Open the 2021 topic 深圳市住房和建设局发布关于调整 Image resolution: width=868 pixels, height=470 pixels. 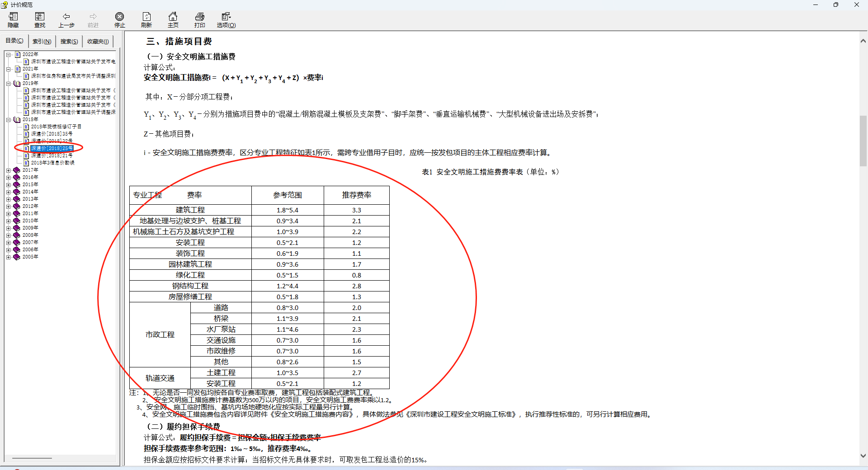[x=73, y=76]
